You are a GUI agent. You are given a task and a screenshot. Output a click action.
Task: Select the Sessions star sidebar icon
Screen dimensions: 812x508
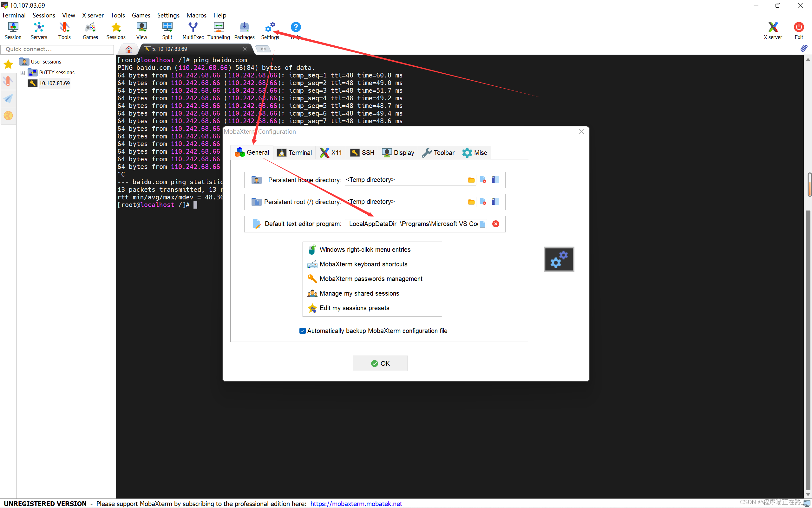tap(8, 64)
